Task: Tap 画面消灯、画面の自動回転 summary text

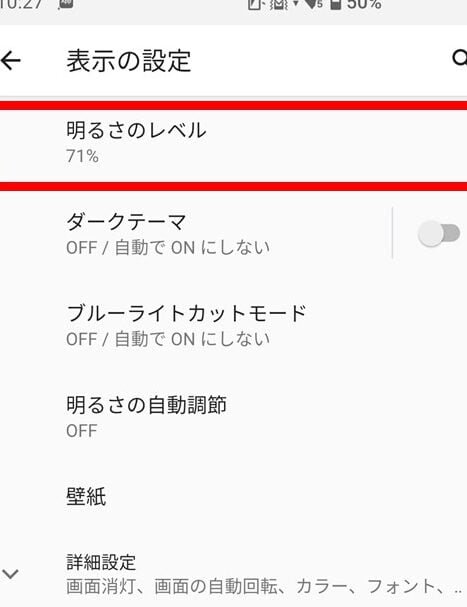Action: pyautogui.click(x=172, y=586)
